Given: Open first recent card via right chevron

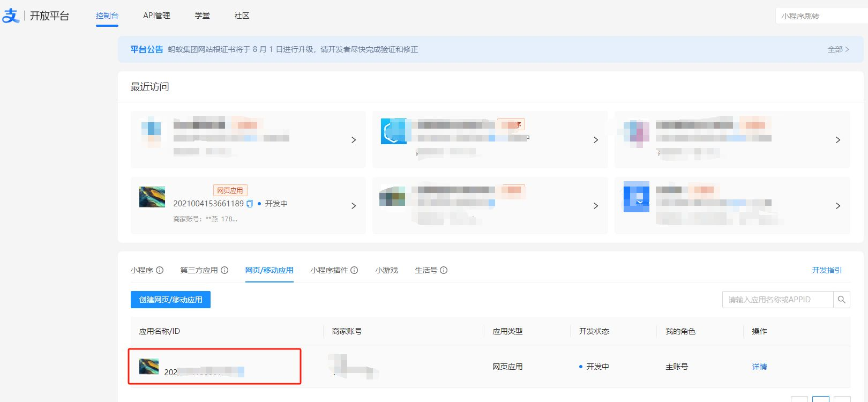Looking at the screenshot, I should [353, 140].
